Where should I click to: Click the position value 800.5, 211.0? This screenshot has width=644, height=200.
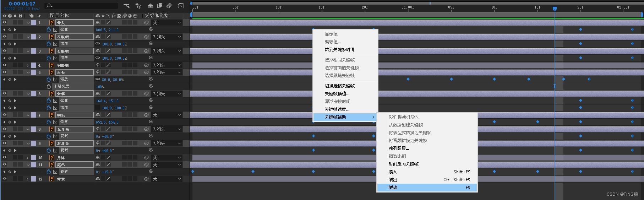tap(107, 30)
